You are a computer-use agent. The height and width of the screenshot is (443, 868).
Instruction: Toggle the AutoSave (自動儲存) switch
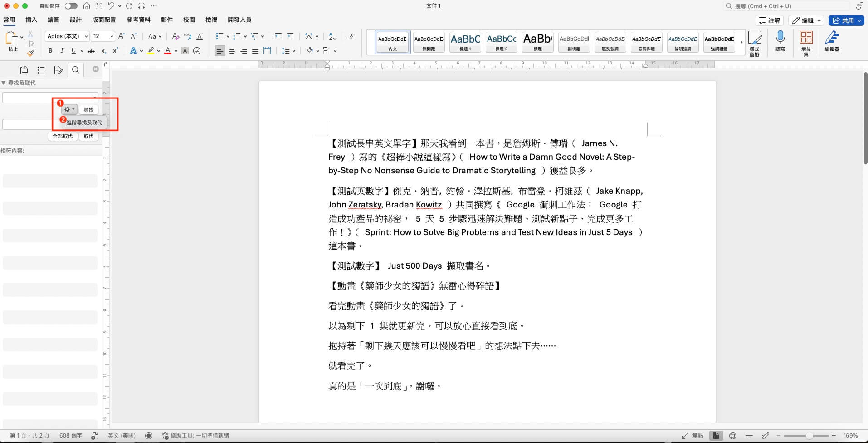click(x=71, y=6)
